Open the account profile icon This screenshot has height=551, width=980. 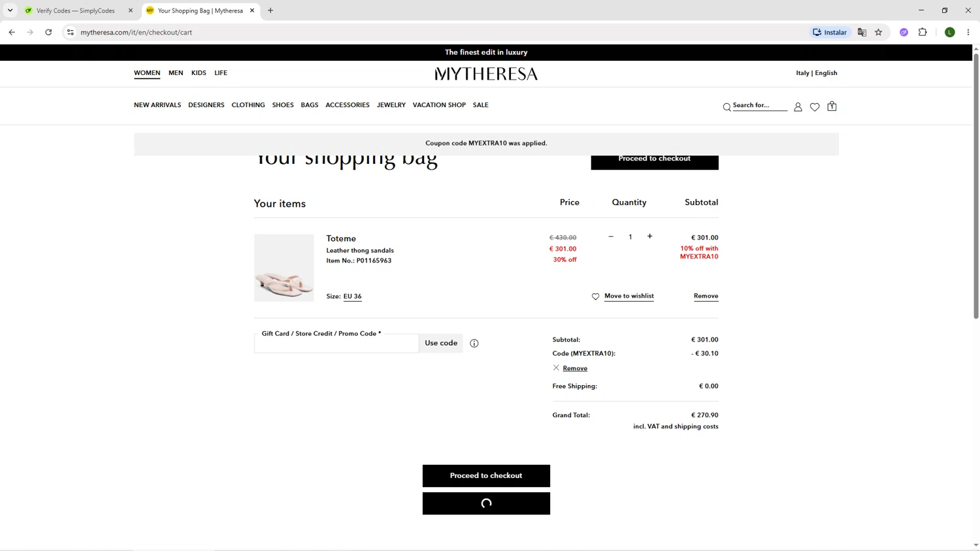[798, 107]
